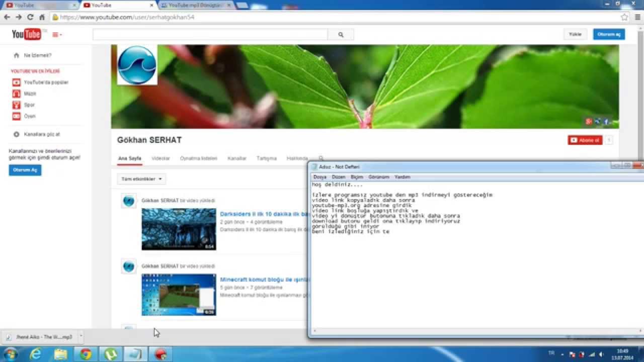Open the Görünüm menu in Not Defteri
Viewport: 644px width, 362px height.
coord(379,177)
